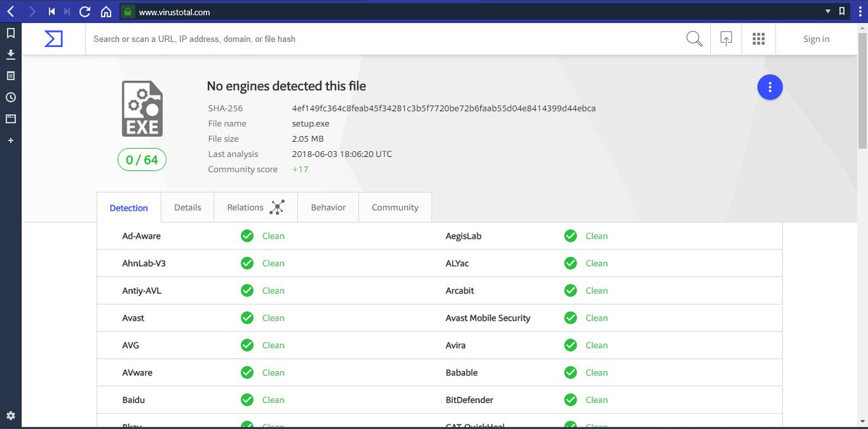868x429 pixels.
Task: Click the green padlock security icon
Action: pyautogui.click(x=127, y=12)
